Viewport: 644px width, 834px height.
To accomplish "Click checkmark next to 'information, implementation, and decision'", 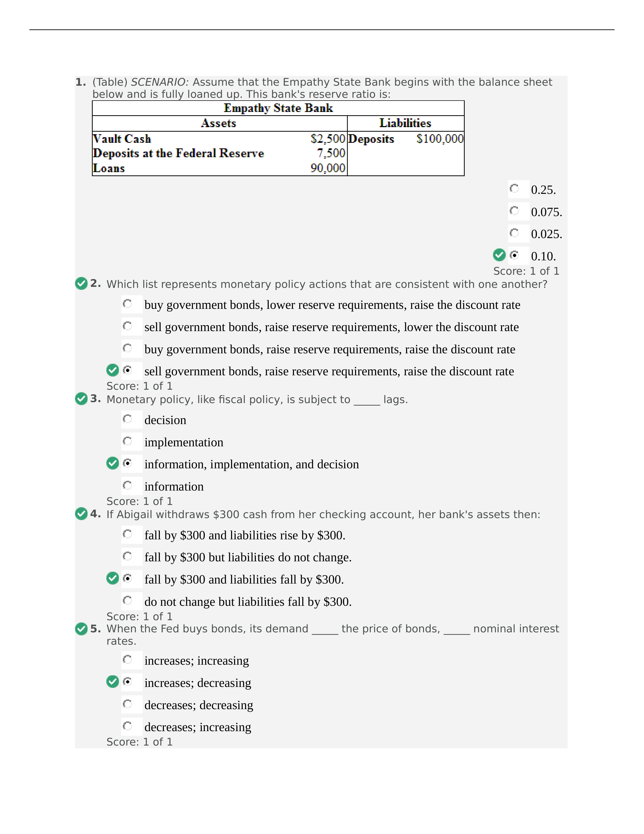I will [x=113, y=463].
